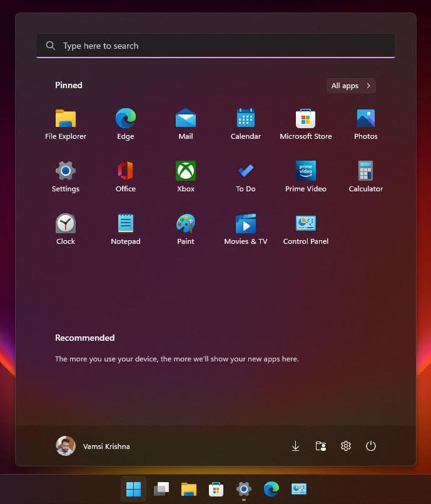Open the Xbox app
The image size is (431, 504).
186,177
